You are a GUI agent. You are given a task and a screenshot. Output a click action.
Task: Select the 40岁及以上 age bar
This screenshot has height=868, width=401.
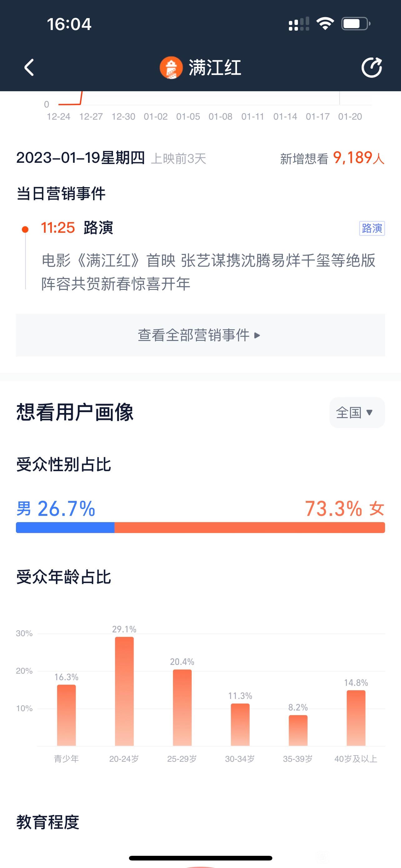coord(356,718)
